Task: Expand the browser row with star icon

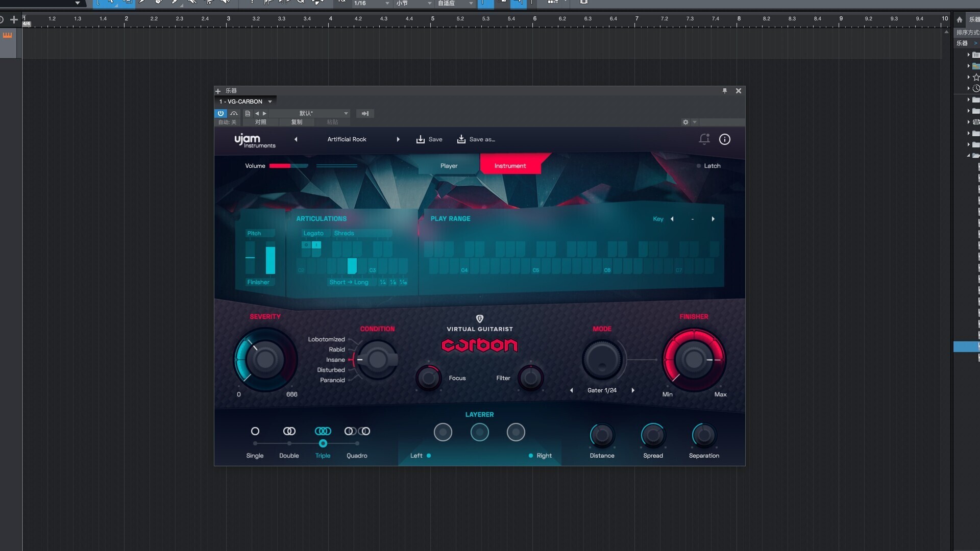Action: 969,77
